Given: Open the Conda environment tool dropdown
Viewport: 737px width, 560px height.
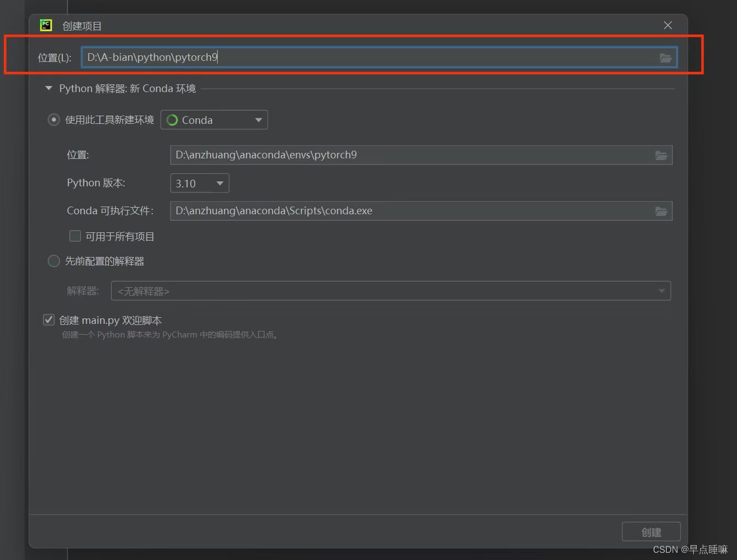Looking at the screenshot, I should tap(214, 120).
